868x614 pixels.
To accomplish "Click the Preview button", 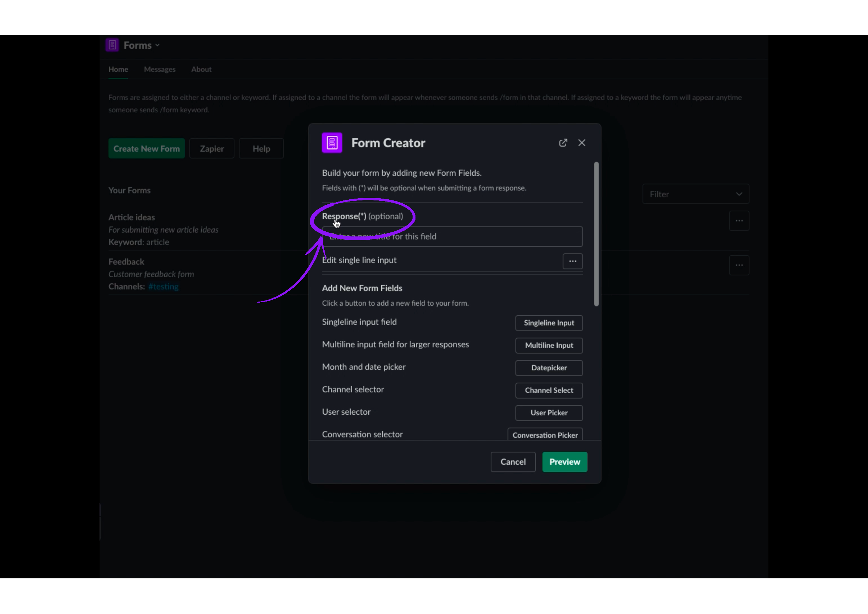I will point(564,462).
